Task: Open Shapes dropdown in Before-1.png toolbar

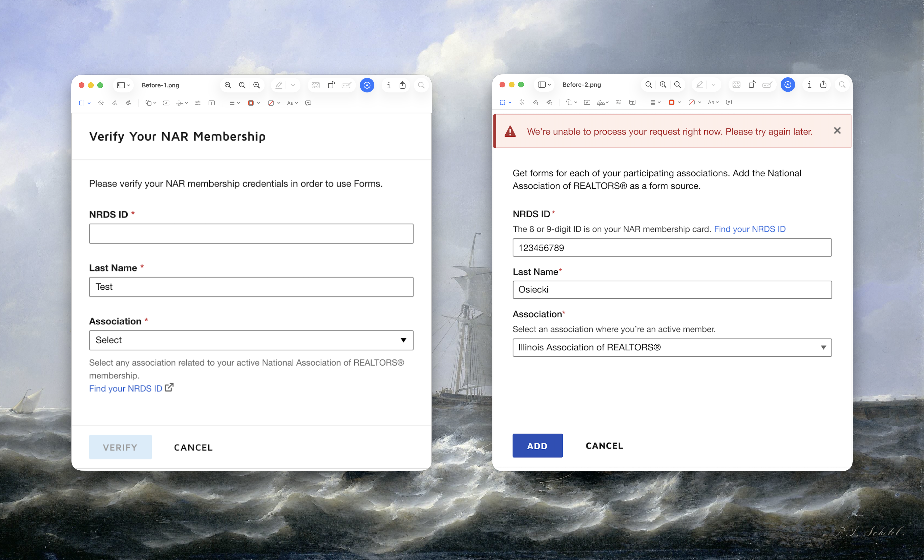Action: 151,103
